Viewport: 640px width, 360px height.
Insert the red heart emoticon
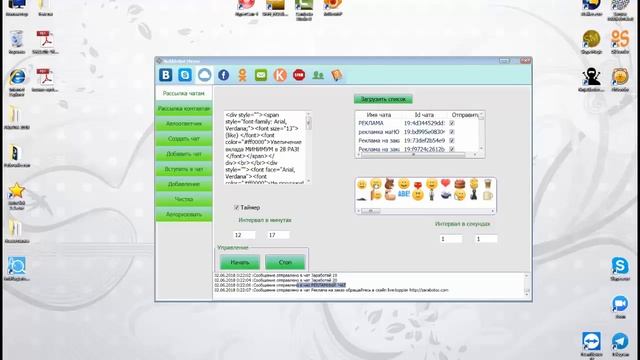[445, 183]
